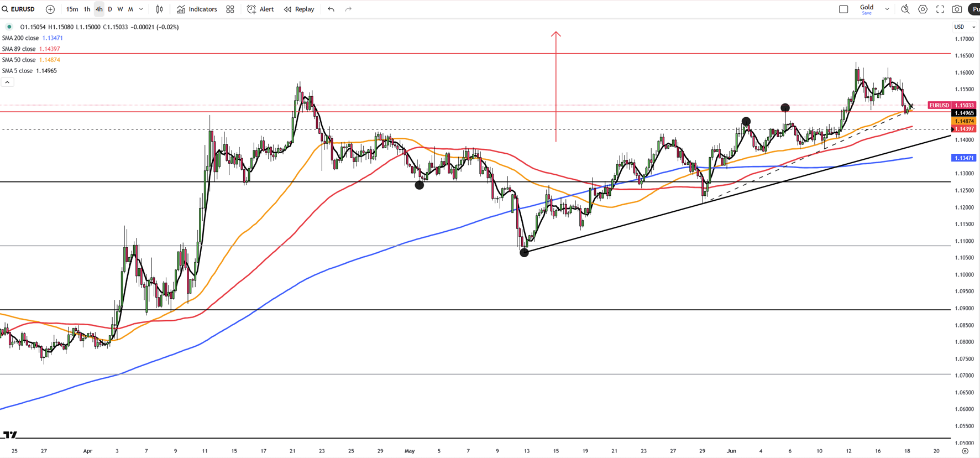Expand the timeframe interval dropdown arrow

142,9
